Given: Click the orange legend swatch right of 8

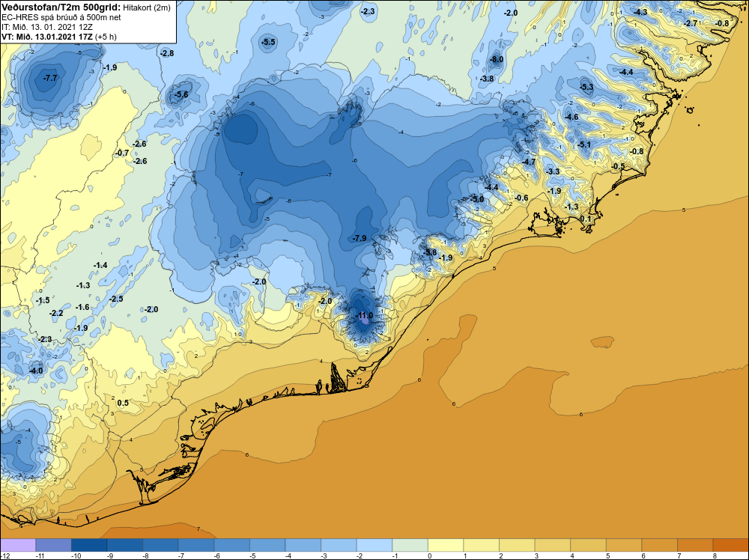Looking at the screenshot, I should (731, 545).
